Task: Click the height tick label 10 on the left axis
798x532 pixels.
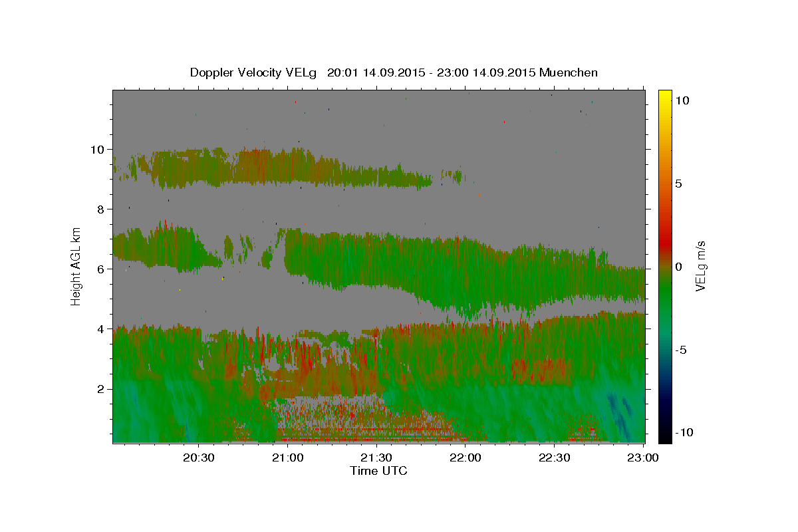Action: pyautogui.click(x=98, y=149)
